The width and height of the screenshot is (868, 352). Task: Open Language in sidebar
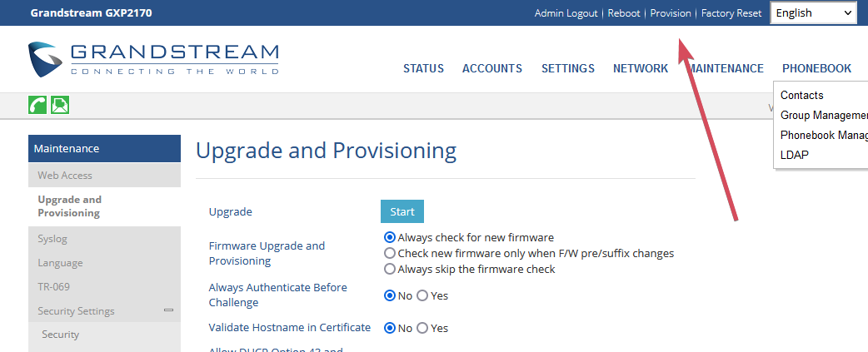(x=104, y=263)
